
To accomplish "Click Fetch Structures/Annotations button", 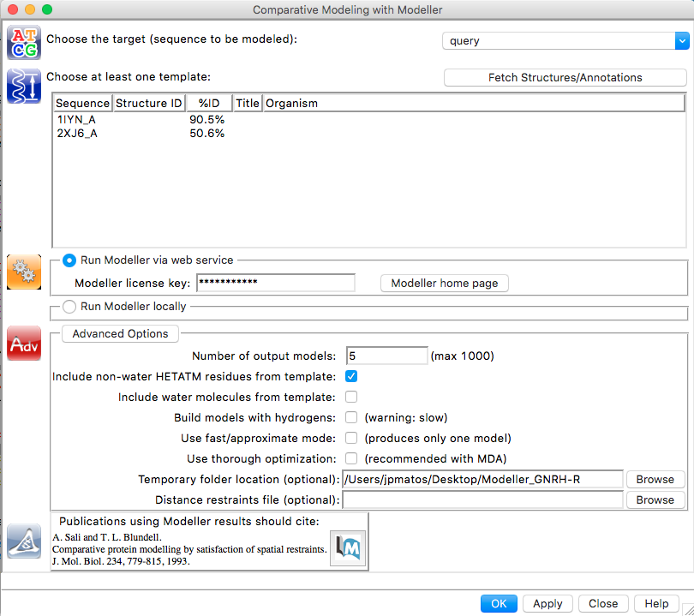I will [565, 77].
